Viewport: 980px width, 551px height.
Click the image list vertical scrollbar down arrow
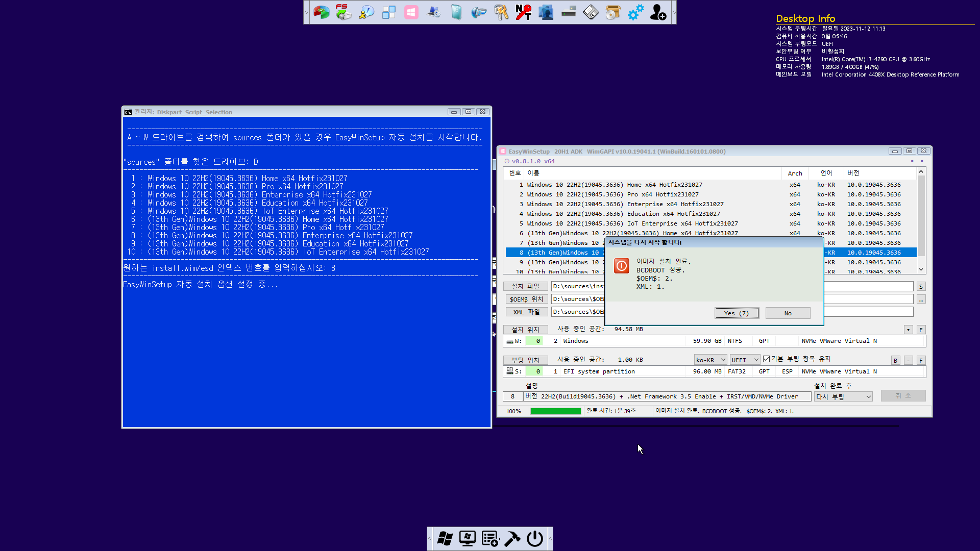[921, 269]
